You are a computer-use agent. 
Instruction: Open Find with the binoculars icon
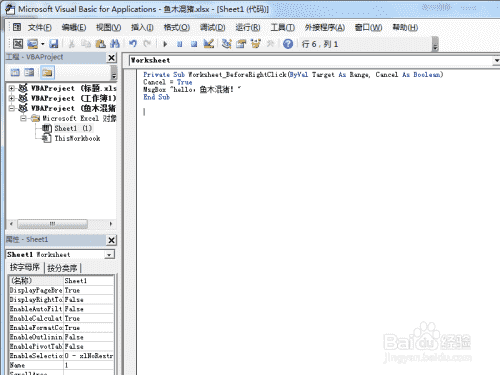tap(115, 44)
